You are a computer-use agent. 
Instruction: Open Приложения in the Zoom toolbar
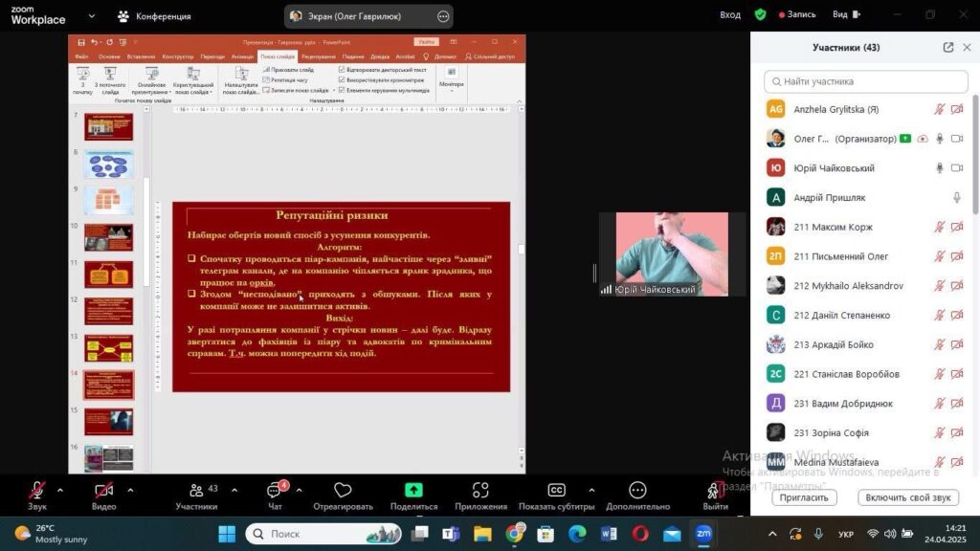[x=480, y=491]
